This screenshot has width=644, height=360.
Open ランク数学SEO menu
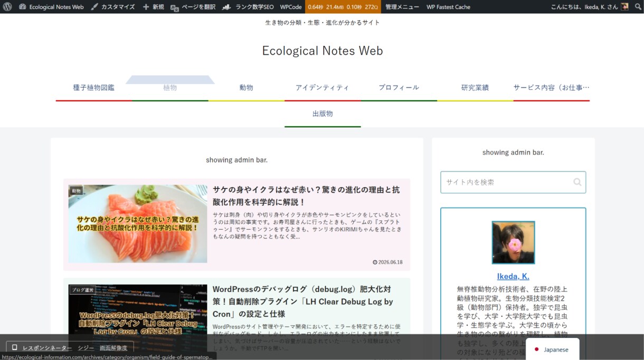click(248, 7)
